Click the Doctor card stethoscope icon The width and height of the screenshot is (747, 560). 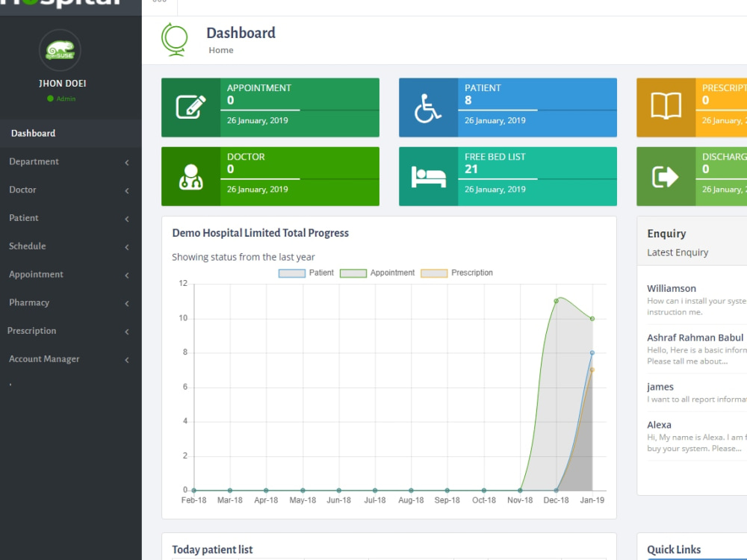click(x=190, y=177)
